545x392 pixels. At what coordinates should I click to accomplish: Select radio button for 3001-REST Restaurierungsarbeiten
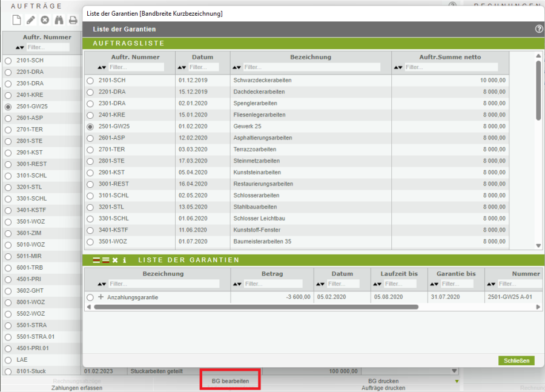click(x=90, y=184)
